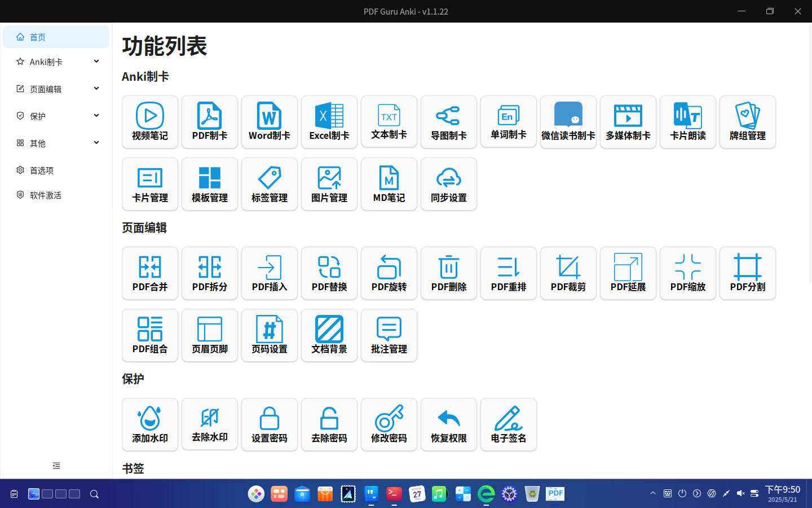This screenshot has height=508, width=812.
Task: Open the 文档背景 document background tool
Action: tap(329, 335)
